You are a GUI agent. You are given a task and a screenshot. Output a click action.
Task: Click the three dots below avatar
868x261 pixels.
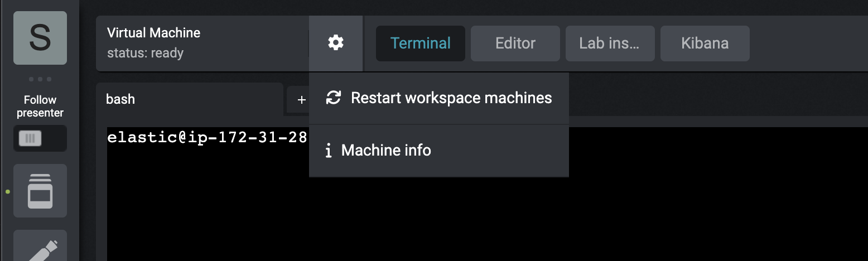[40, 79]
